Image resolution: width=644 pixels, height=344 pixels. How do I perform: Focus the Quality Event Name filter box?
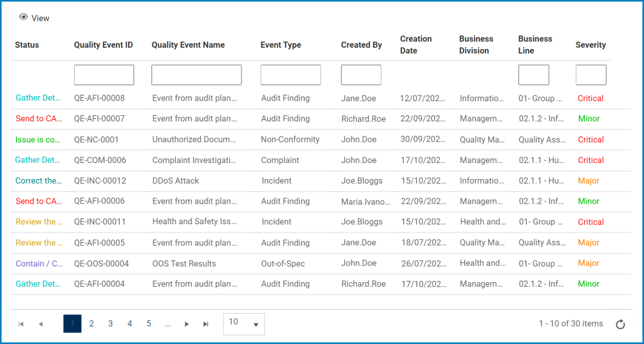(196, 75)
